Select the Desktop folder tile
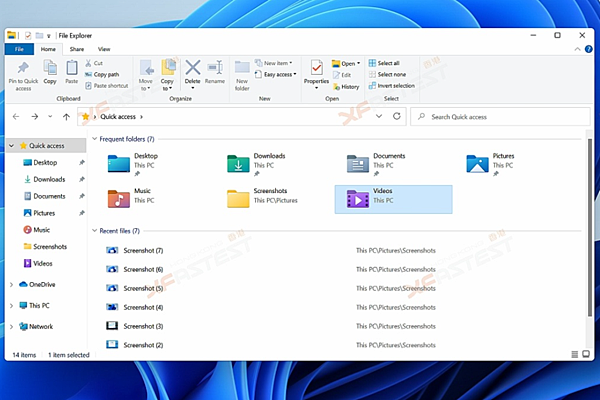 [132, 164]
